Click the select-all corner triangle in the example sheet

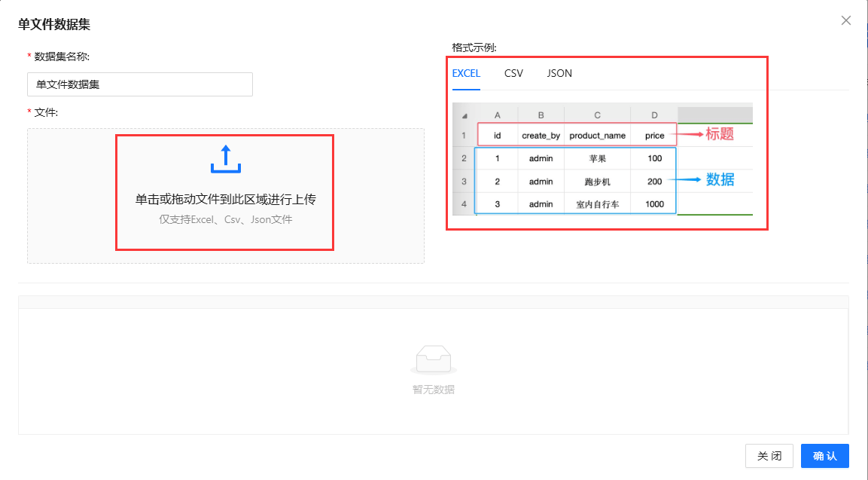coord(464,115)
